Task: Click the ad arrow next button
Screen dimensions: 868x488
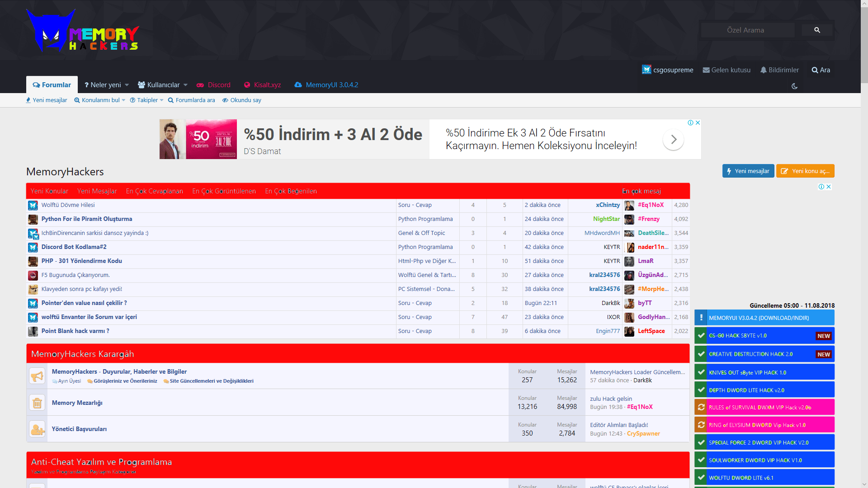Action: click(673, 139)
